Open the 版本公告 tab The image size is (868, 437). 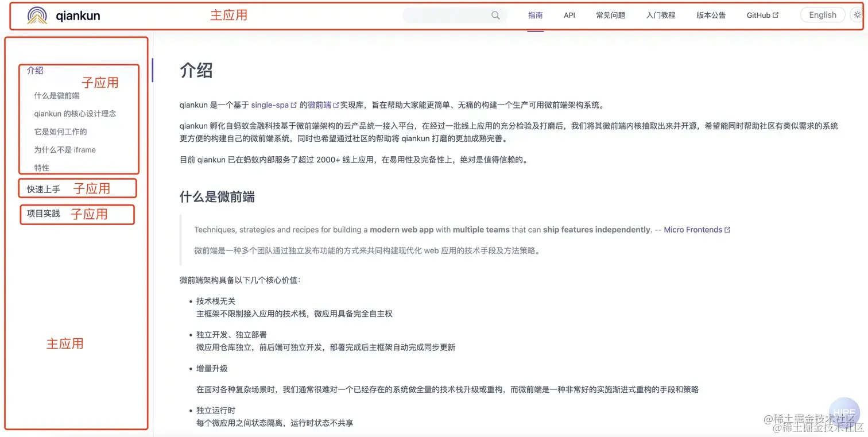pyautogui.click(x=711, y=16)
